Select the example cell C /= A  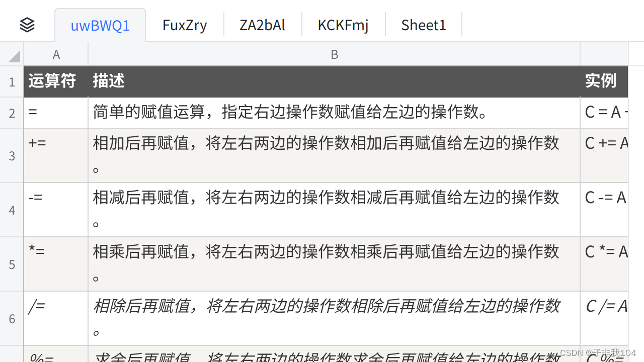coord(604,318)
